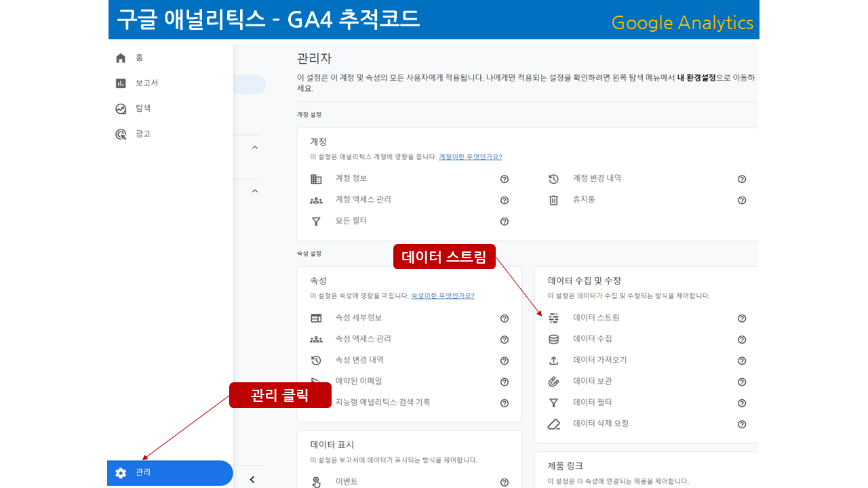Click the 데이터 필터 funnel icon
This screenshot has height=488, width=868.
(553, 403)
